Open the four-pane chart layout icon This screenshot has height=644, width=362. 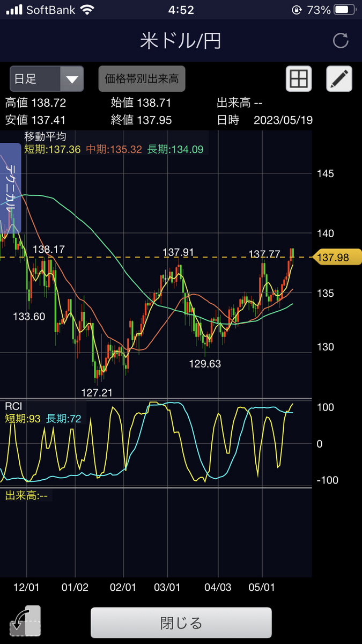(x=298, y=79)
